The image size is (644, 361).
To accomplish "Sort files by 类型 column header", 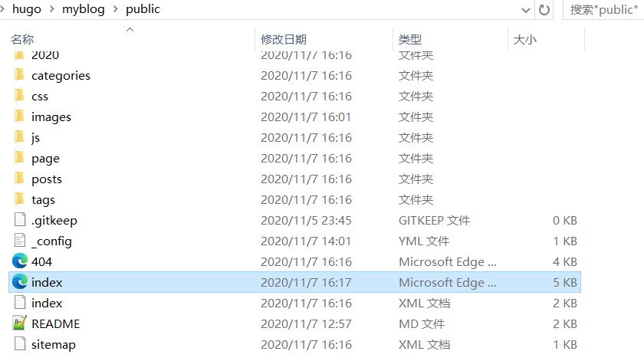I will click(410, 39).
